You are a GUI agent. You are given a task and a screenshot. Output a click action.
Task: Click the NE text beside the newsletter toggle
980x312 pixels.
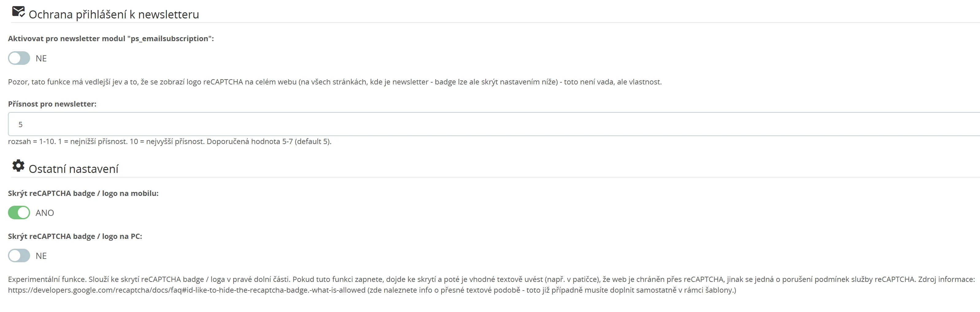click(41, 58)
